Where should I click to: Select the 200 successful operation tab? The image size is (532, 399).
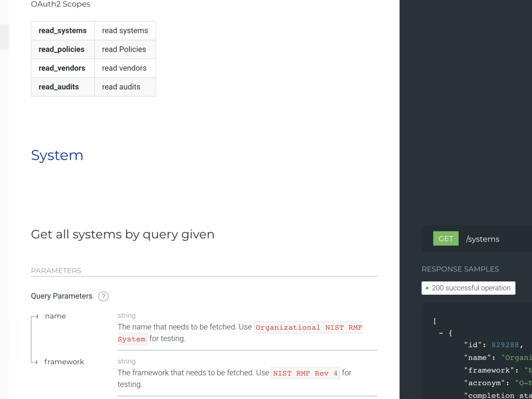click(x=468, y=288)
